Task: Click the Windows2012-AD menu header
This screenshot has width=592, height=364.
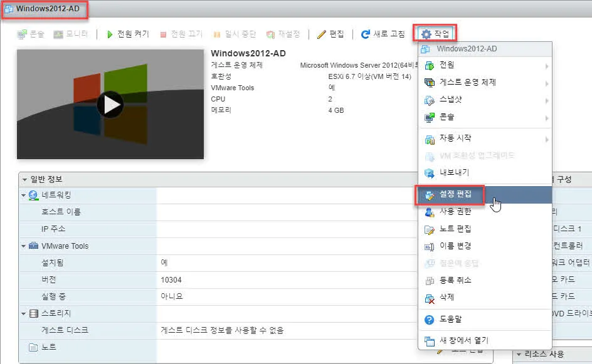Action: point(485,49)
